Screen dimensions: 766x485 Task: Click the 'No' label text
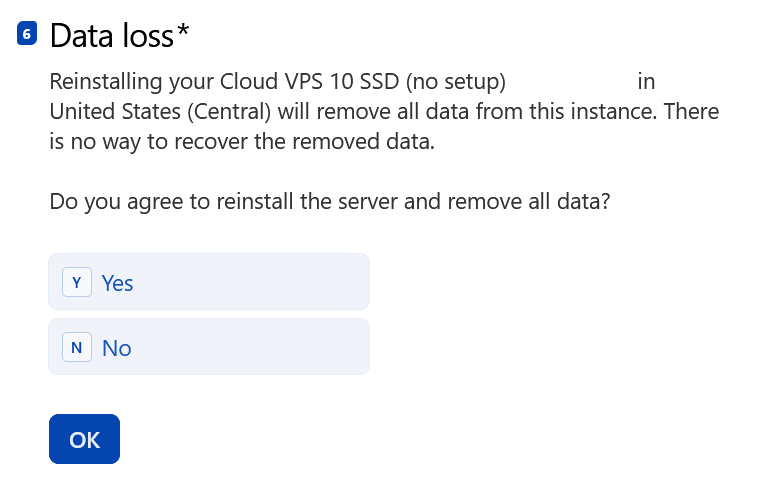coord(117,348)
